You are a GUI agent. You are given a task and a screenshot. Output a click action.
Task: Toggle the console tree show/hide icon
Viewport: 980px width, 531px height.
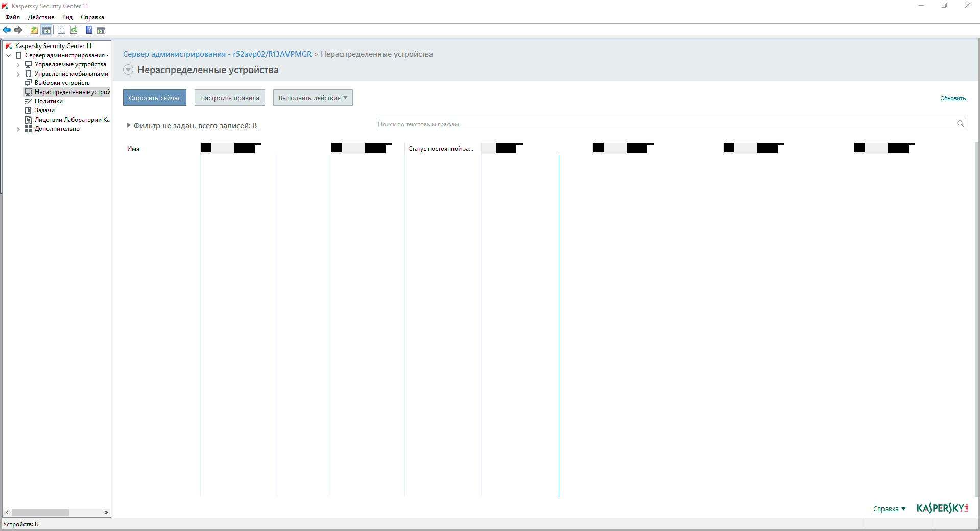click(46, 30)
